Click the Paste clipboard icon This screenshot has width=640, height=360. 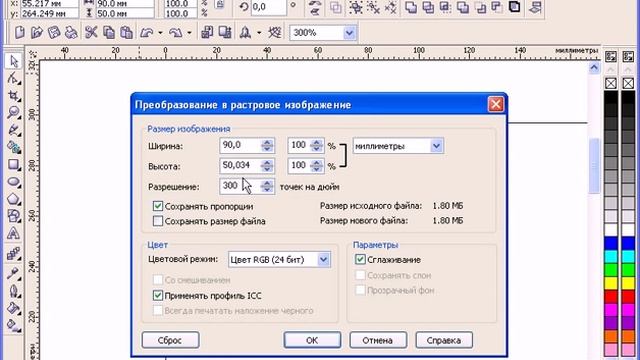(x=126, y=33)
